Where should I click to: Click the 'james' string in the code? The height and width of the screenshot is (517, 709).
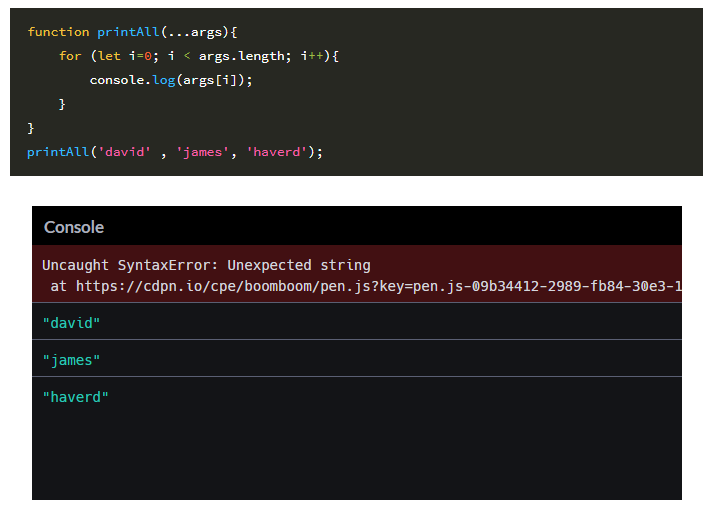point(202,152)
